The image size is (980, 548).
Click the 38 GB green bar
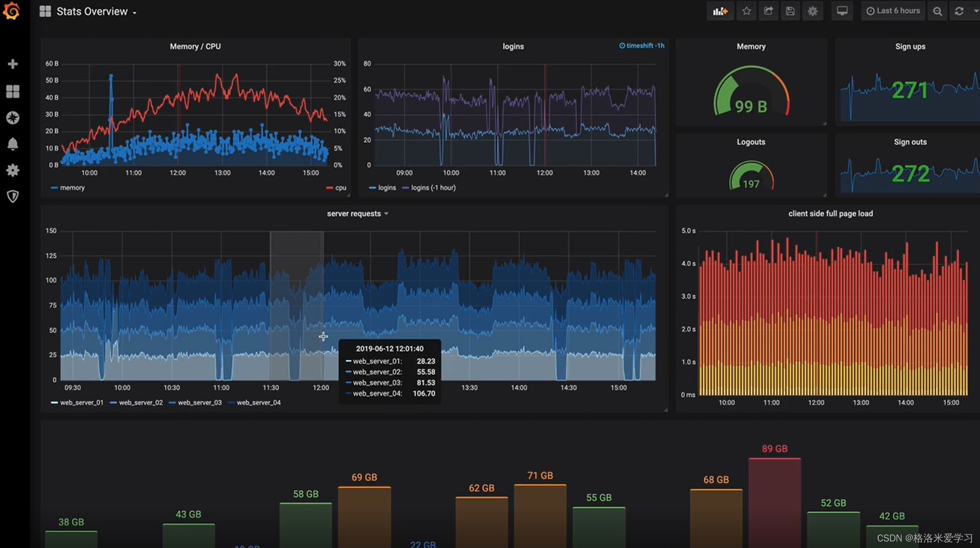pyautogui.click(x=71, y=539)
